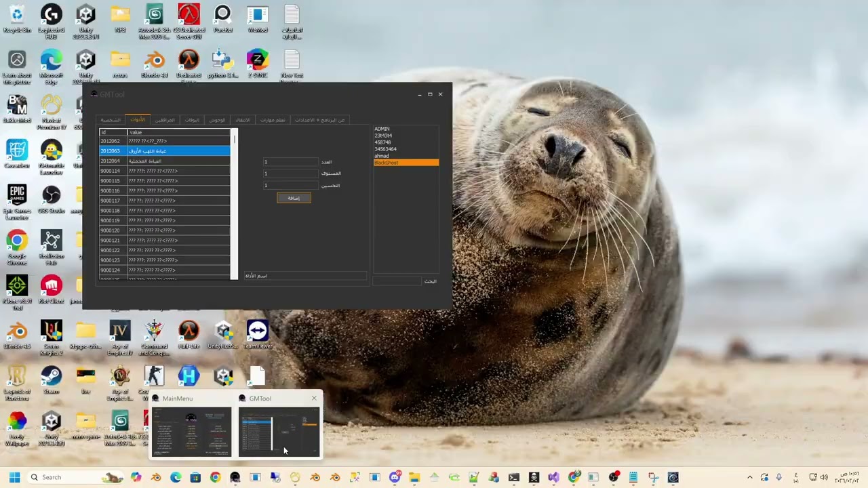The image size is (868, 488).
Task: Launch OBS Studio from the desktop
Action: (51, 199)
